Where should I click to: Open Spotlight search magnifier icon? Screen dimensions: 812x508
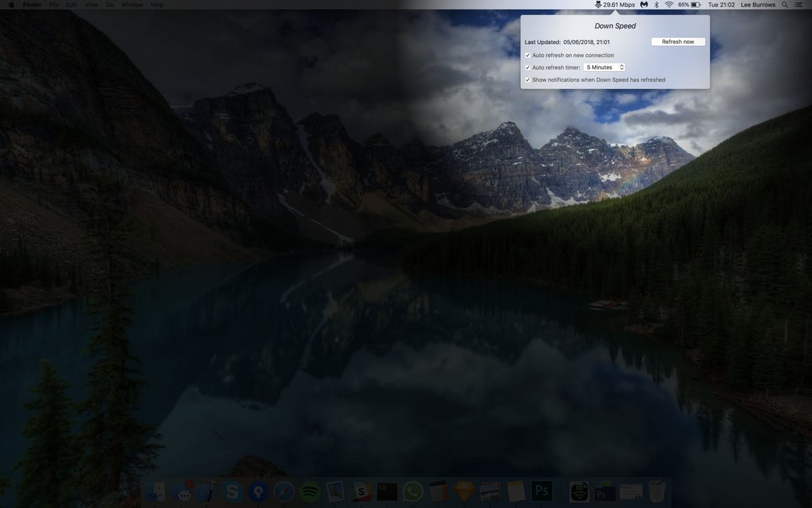(x=785, y=5)
